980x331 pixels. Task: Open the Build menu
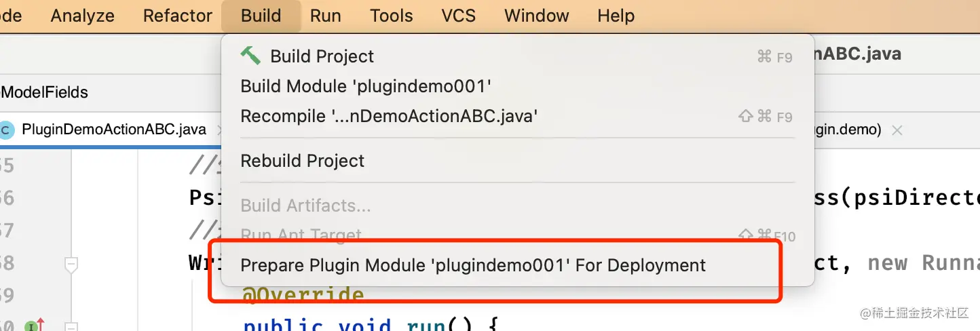click(261, 16)
